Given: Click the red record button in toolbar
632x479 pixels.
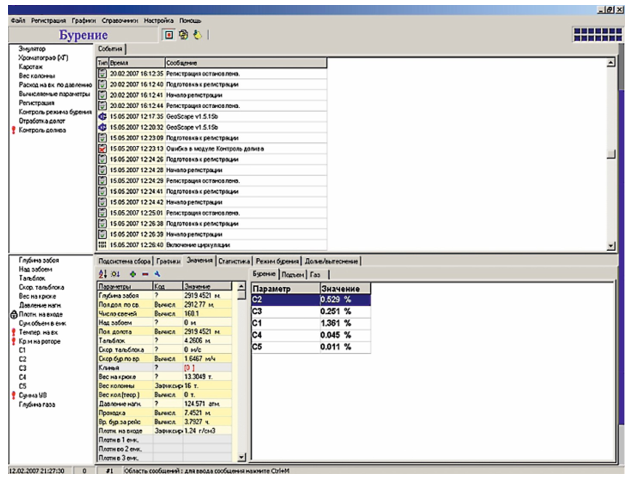Looking at the screenshot, I should point(168,35).
